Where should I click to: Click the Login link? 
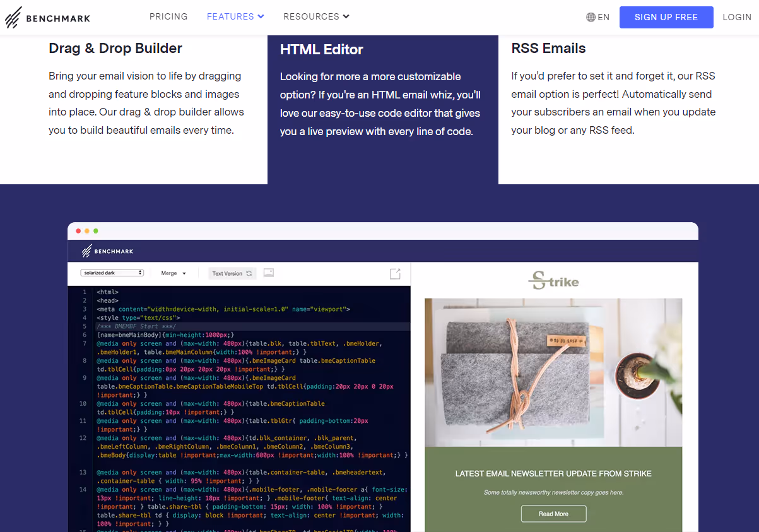(737, 17)
